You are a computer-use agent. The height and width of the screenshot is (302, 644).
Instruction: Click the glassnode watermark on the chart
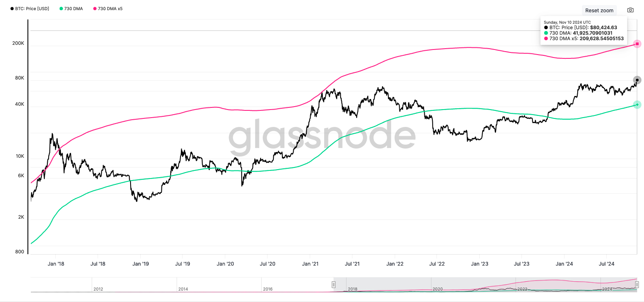(x=322, y=136)
